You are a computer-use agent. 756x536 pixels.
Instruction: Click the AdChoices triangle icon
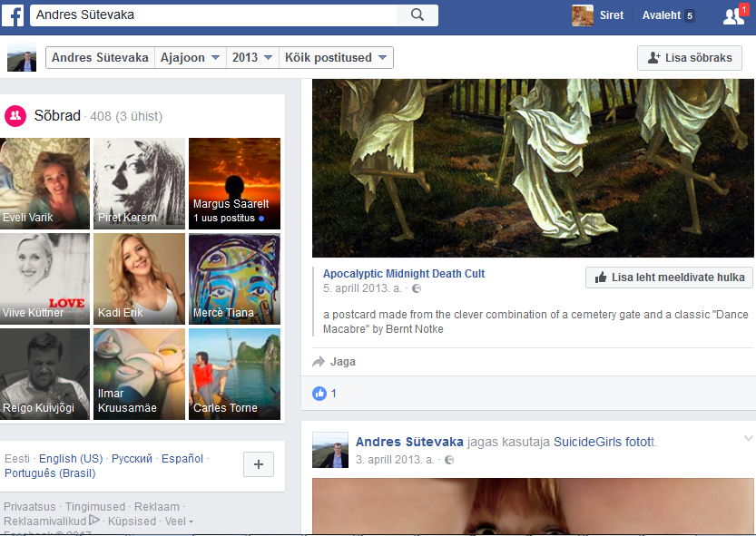tap(94, 520)
